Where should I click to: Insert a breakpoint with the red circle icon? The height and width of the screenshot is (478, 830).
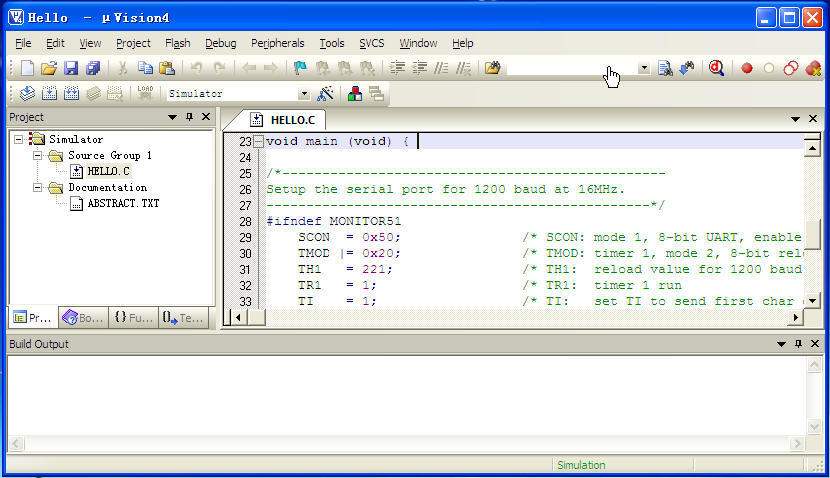tap(746, 68)
